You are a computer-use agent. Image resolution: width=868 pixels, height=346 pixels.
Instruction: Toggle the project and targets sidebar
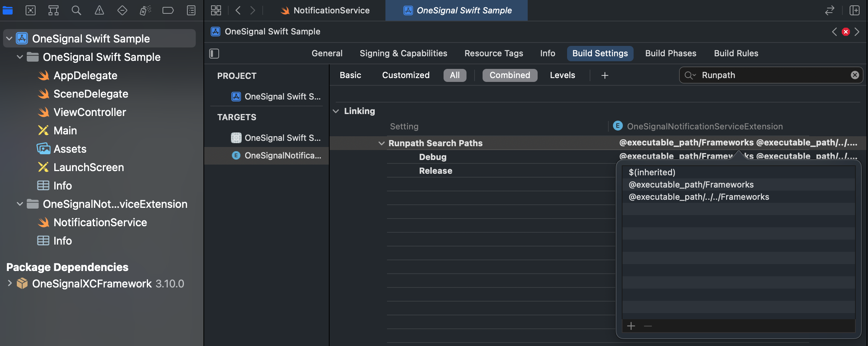214,54
